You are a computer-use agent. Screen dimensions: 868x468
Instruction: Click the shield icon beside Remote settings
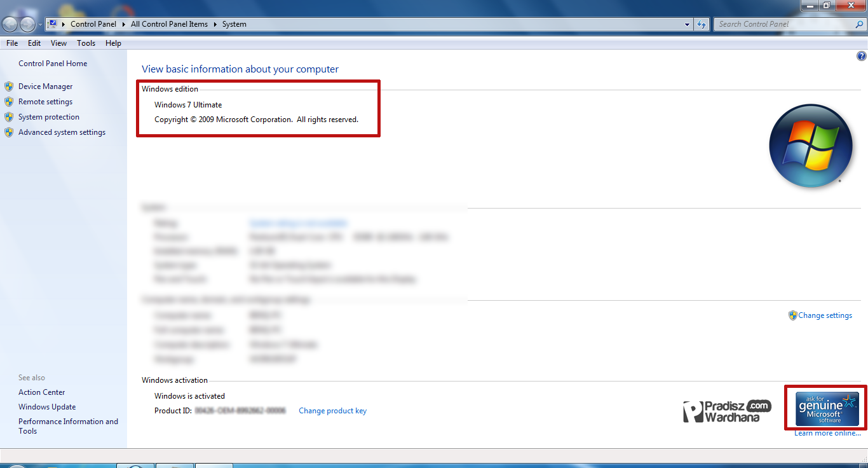tap(9, 102)
